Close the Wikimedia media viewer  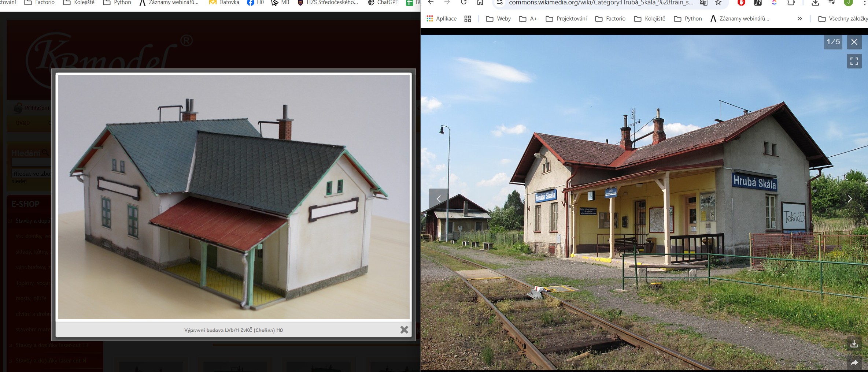tap(854, 42)
